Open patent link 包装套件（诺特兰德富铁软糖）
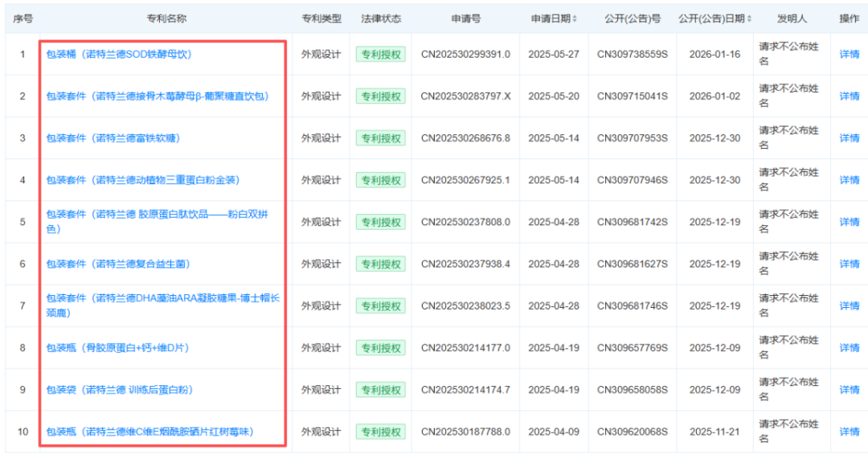 pyautogui.click(x=113, y=138)
